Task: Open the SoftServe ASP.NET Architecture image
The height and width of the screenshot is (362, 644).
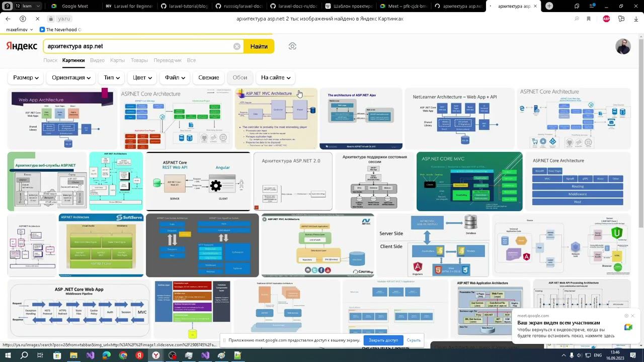Action: (101, 245)
